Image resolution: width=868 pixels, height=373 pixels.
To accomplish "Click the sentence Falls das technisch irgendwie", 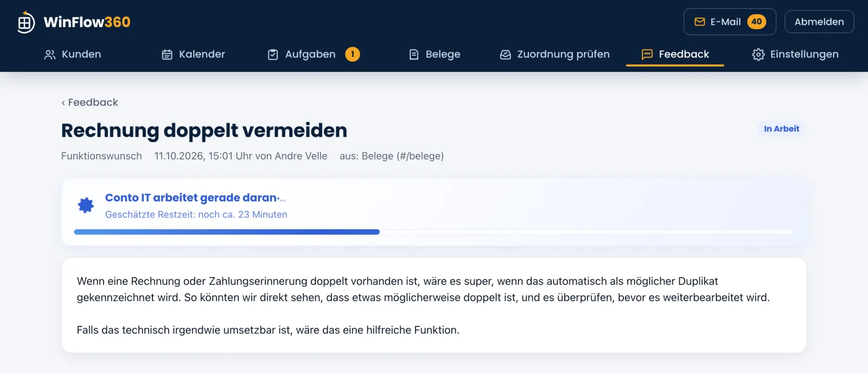I will coord(268,330).
